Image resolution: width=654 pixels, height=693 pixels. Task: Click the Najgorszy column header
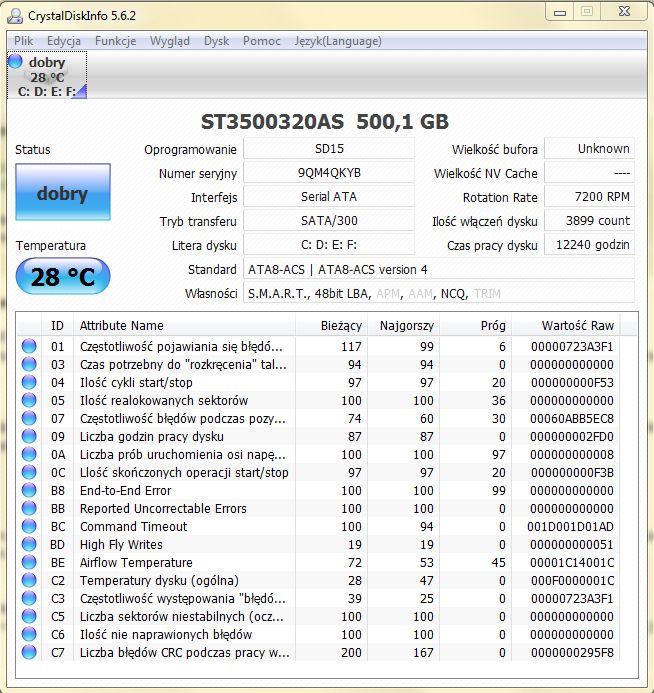[x=403, y=326]
